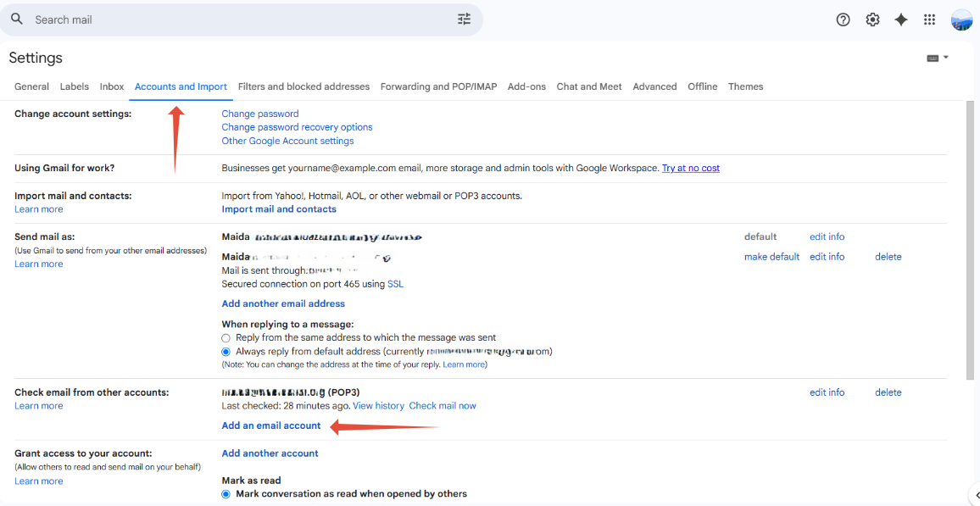The image size is (980, 506).
Task: Switch to the General tab
Action: pos(32,86)
